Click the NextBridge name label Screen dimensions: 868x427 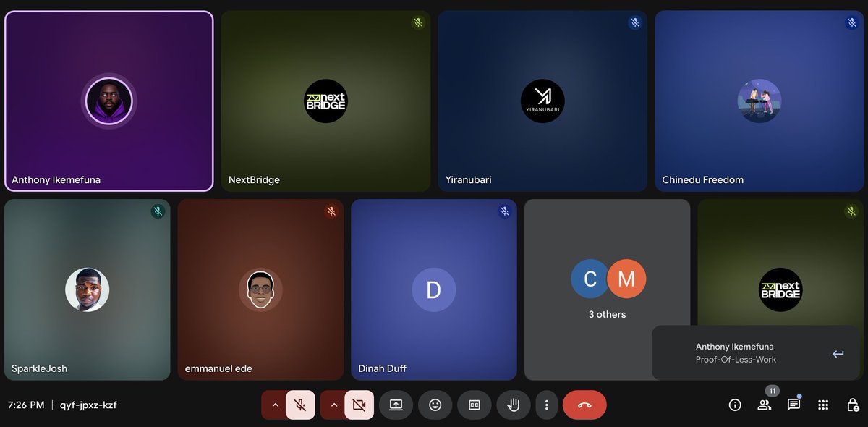click(254, 179)
